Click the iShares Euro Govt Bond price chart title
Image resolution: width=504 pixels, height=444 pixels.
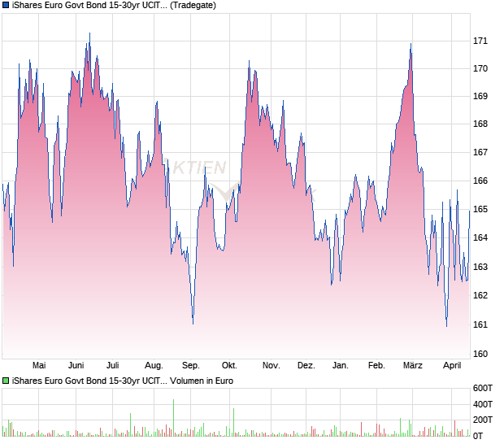114,5
